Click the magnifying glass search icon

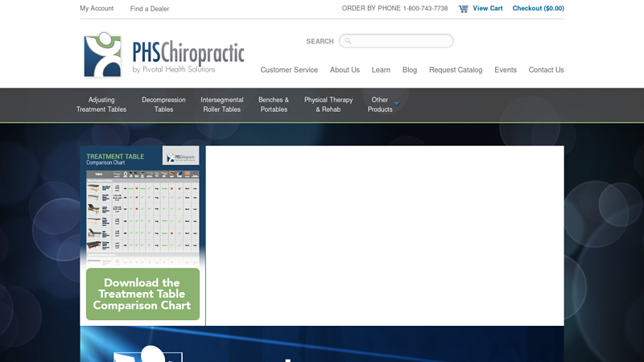point(348,41)
